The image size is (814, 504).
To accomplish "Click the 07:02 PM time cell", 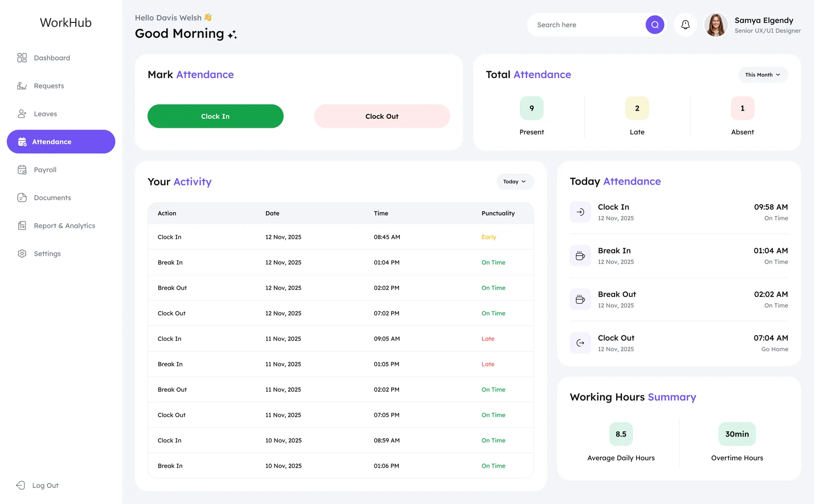I will (386, 313).
